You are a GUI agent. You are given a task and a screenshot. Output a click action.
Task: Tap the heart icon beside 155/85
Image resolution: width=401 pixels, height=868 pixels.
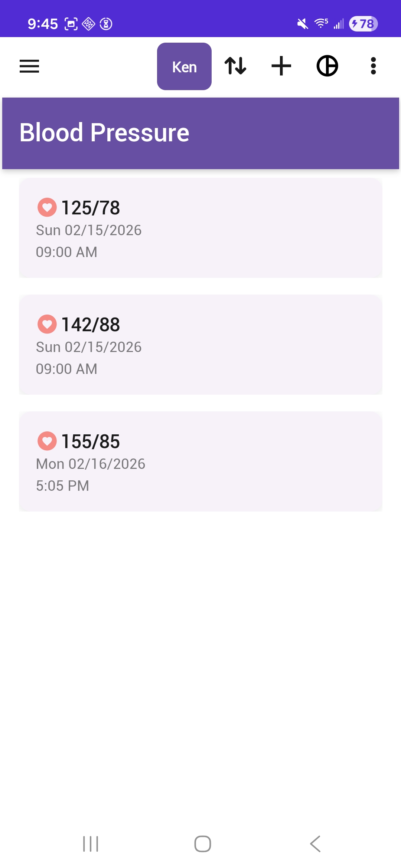coord(47,441)
